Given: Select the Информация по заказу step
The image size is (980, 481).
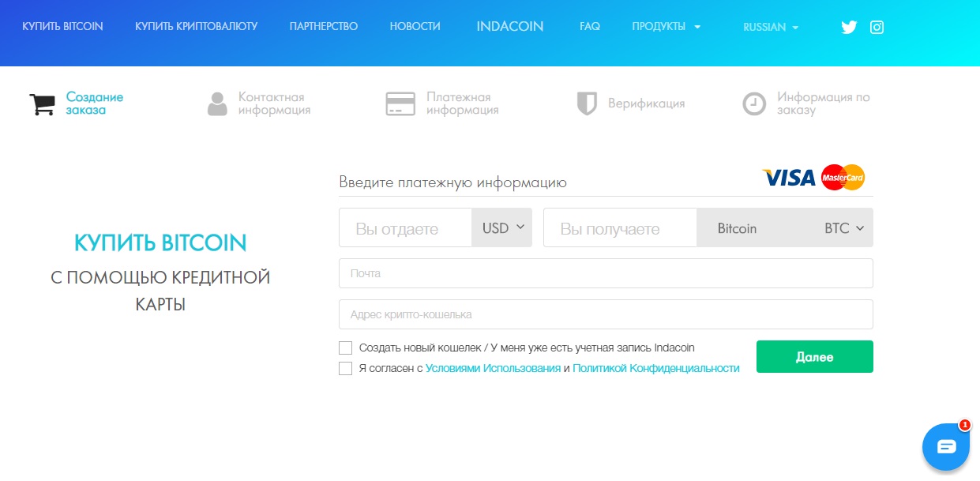Looking at the screenshot, I should (x=824, y=103).
